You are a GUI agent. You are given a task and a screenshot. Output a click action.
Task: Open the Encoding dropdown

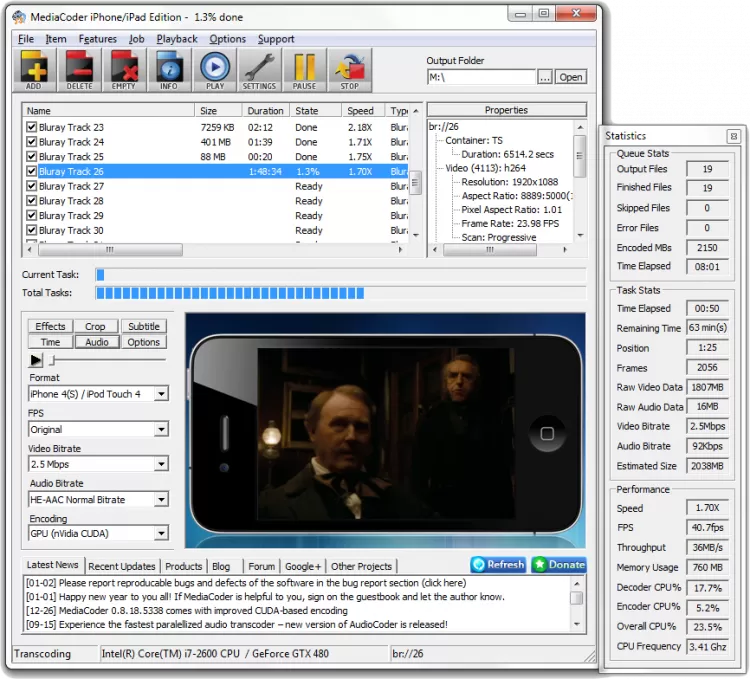point(161,535)
